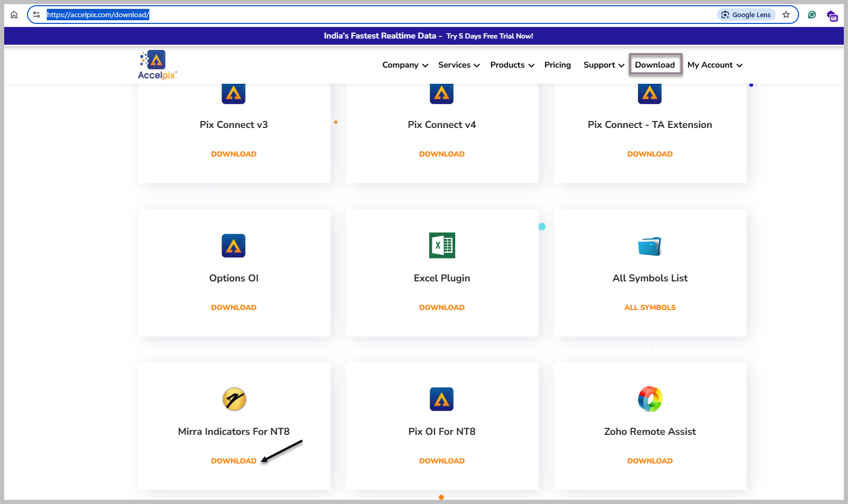Open the ALL SYMBOLS link

coord(650,307)
